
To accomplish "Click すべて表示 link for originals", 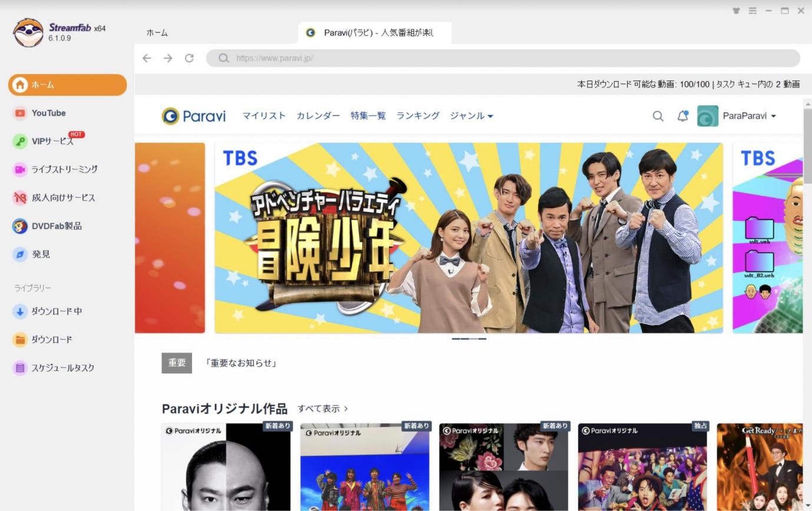I will (323, 409).
